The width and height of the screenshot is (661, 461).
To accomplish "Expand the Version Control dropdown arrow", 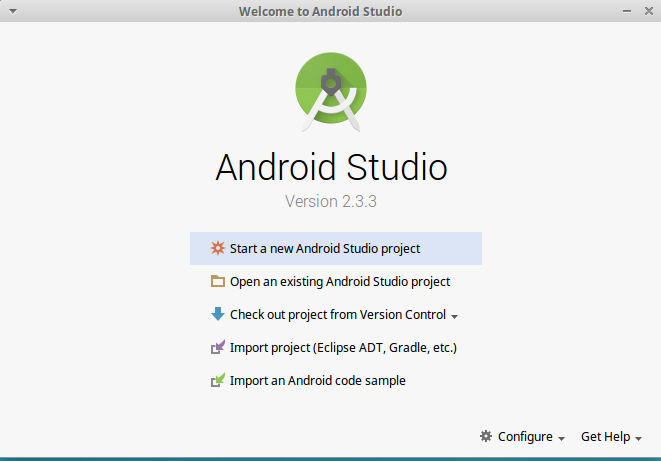I will coord(454,316).
